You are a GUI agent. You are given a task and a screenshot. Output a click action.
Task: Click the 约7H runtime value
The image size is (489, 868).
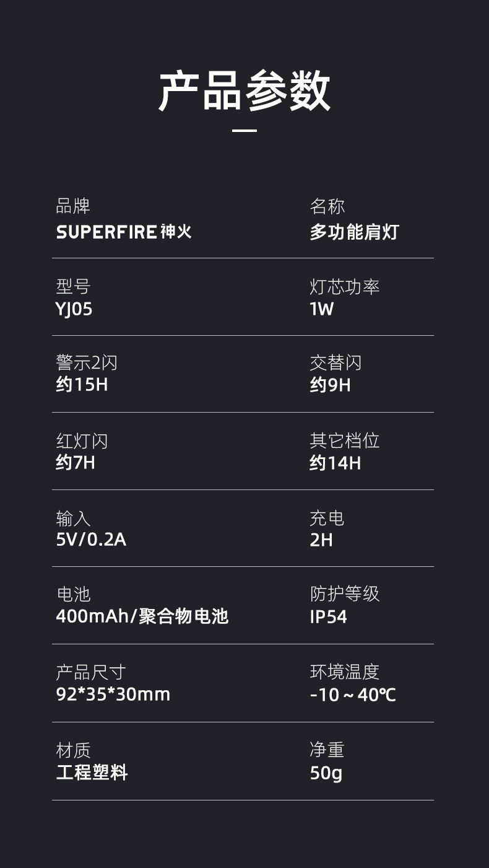pos(76,462)
